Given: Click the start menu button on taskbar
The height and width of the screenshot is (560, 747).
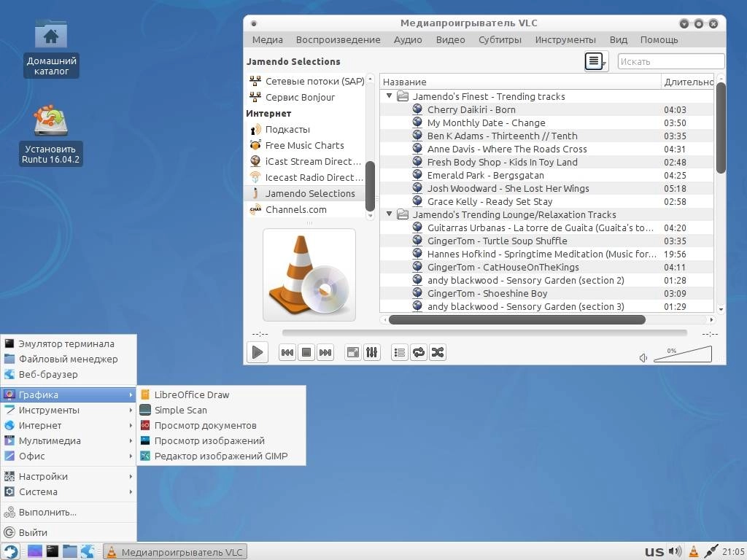Looking at the screenshot, I should coord(10,551).
